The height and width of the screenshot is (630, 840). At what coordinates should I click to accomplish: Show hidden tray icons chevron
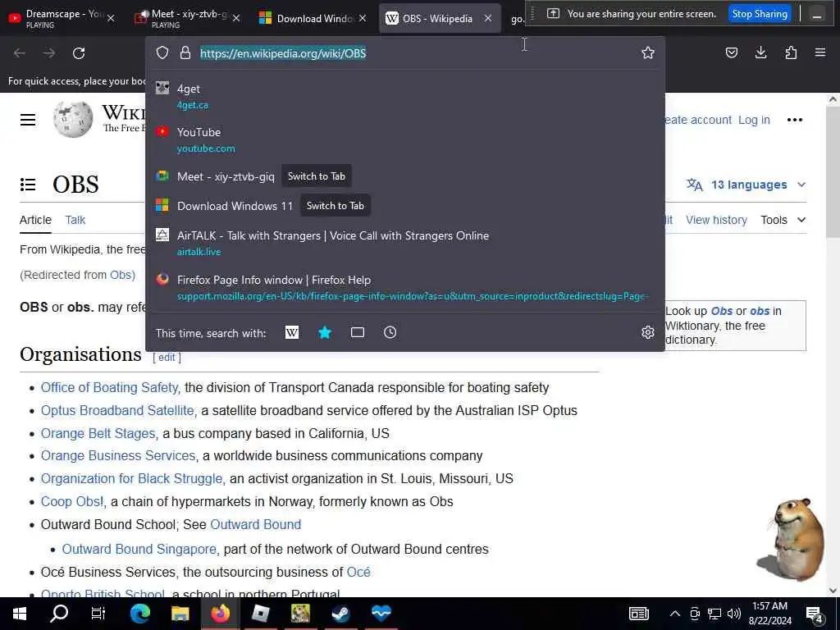675,614
